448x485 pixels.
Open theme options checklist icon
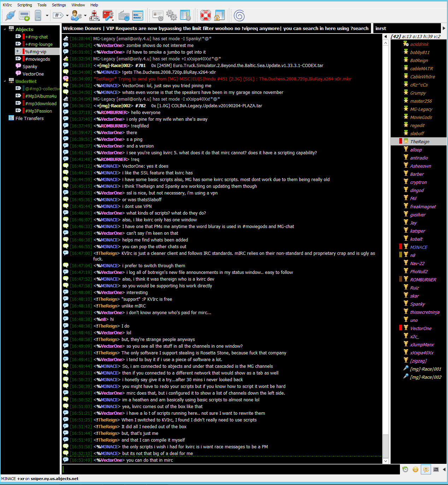click(185, 16)
